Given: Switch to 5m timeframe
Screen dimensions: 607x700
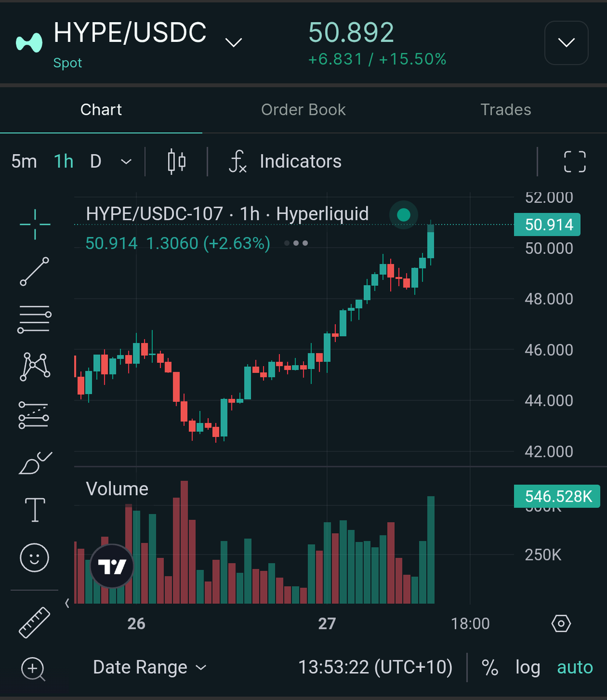Looking at the screenshot, I should (x=24, y=162).
